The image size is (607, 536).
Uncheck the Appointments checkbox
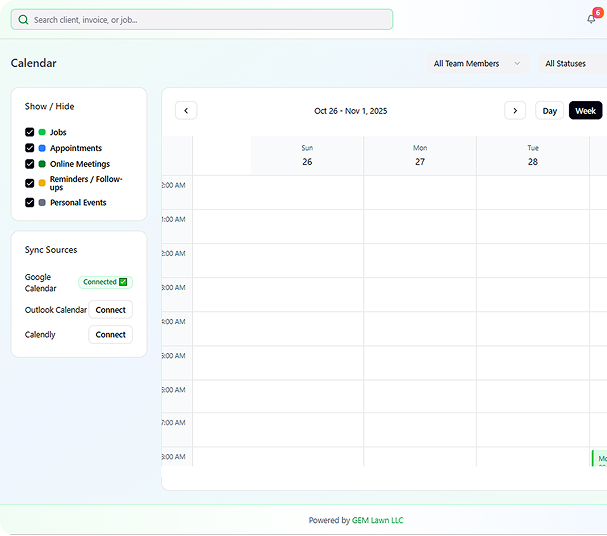point(29,148)
